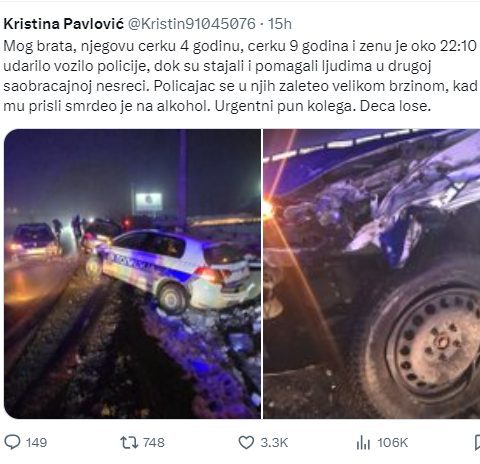Screen dimensions: 480x464
Task: Click the billboard in the left photo
Action: [149, 201]
